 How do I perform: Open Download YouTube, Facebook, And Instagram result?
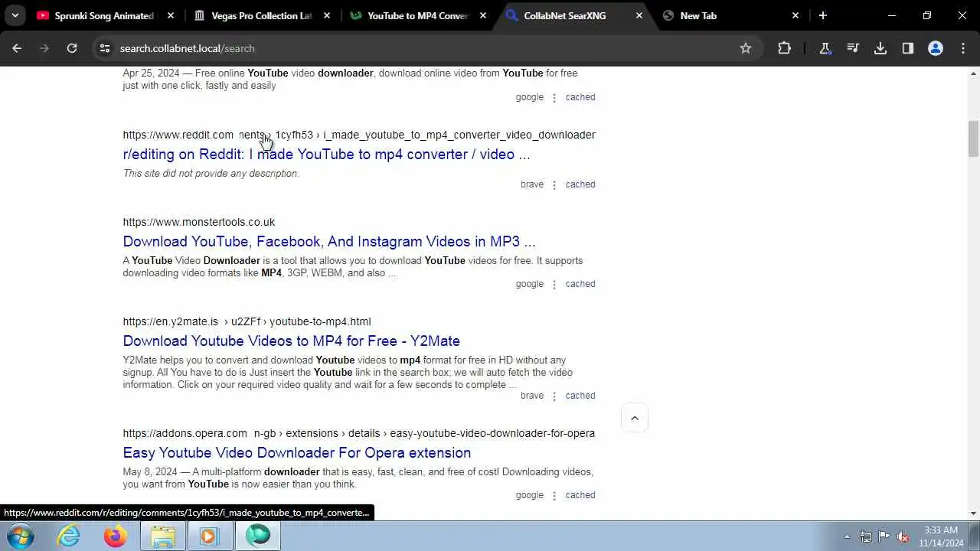329,241
